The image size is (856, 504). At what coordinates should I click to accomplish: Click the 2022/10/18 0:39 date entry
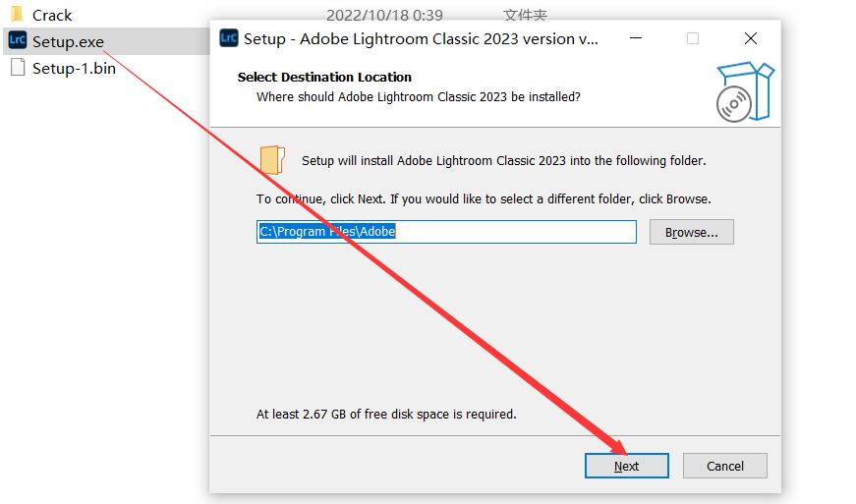[x=384, y=15]
